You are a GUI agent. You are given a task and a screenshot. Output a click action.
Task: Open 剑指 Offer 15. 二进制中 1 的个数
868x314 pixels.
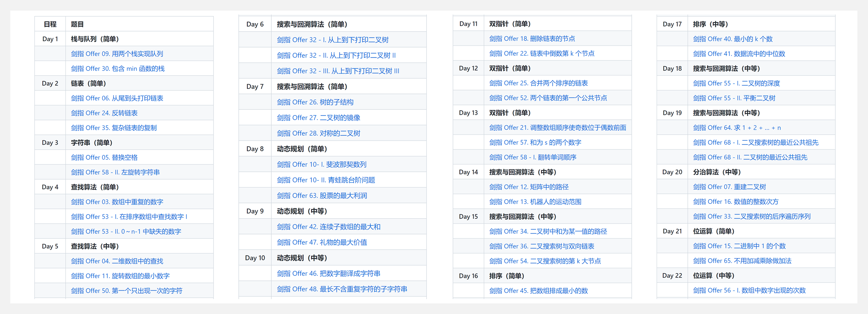pyautogui.click(x=739, y=246)
